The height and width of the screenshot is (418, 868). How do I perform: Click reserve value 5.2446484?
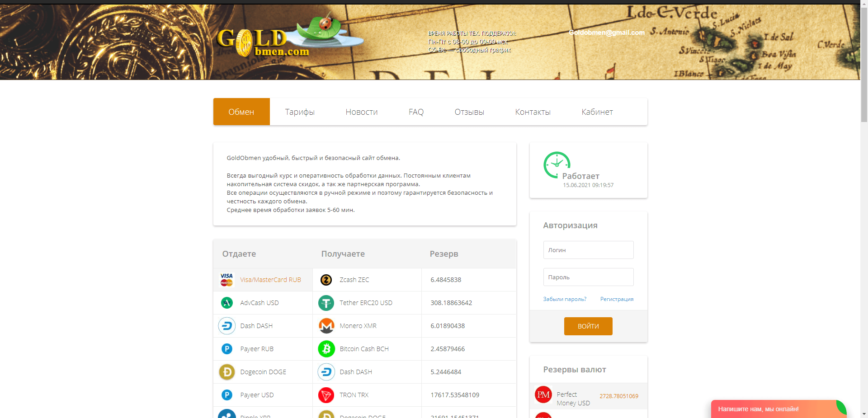(446, 372)
